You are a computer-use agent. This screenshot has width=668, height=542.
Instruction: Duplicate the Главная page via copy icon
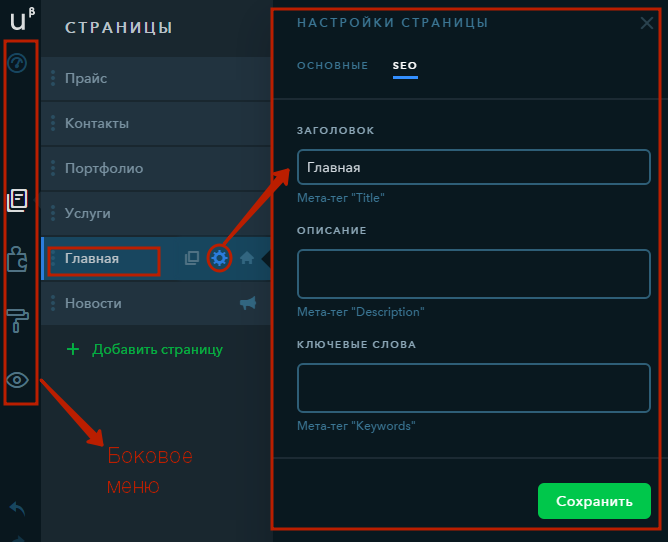coord(192,258)
